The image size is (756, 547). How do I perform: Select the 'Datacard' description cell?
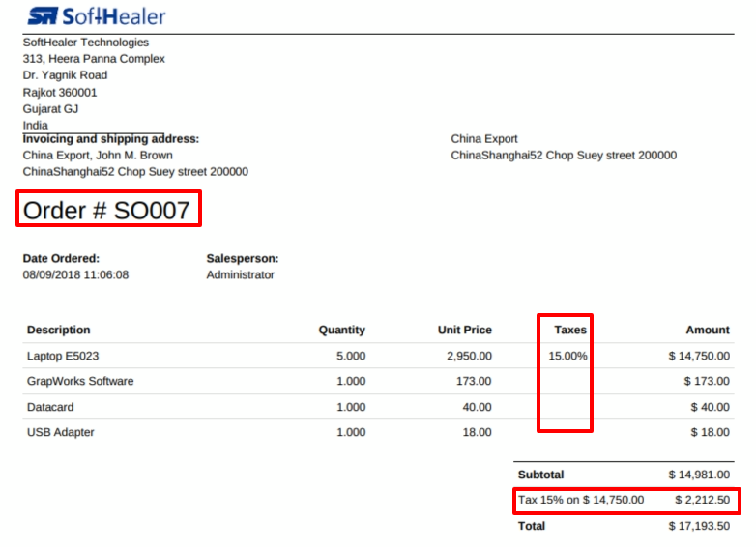[x=50, y=407]
